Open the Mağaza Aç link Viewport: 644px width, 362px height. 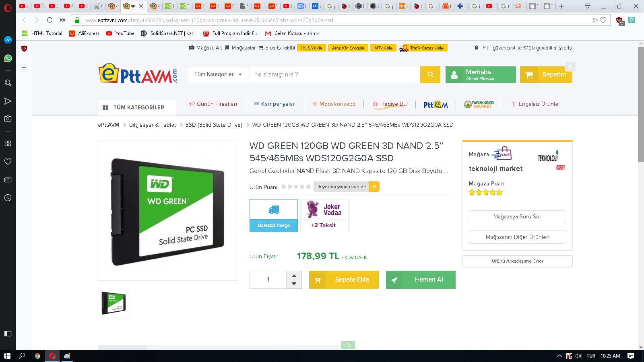click(205, 48)
